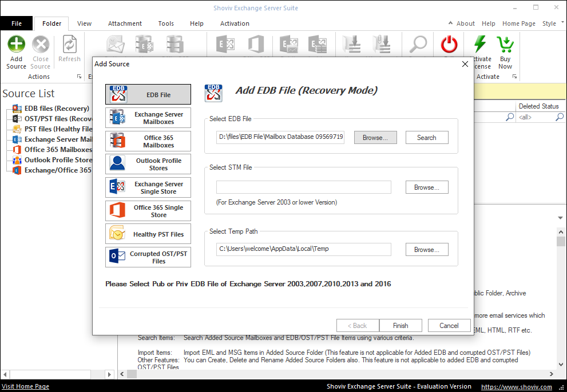The image size is (567, 392).
Task: Open the Tools ribbon tab
Action: tap(166, 23)
